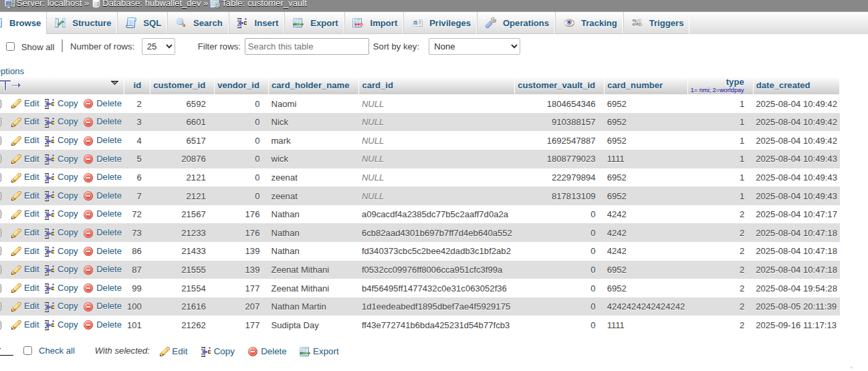Sort by the customer_id column header

pyautogui.click(x=179, y=86)
